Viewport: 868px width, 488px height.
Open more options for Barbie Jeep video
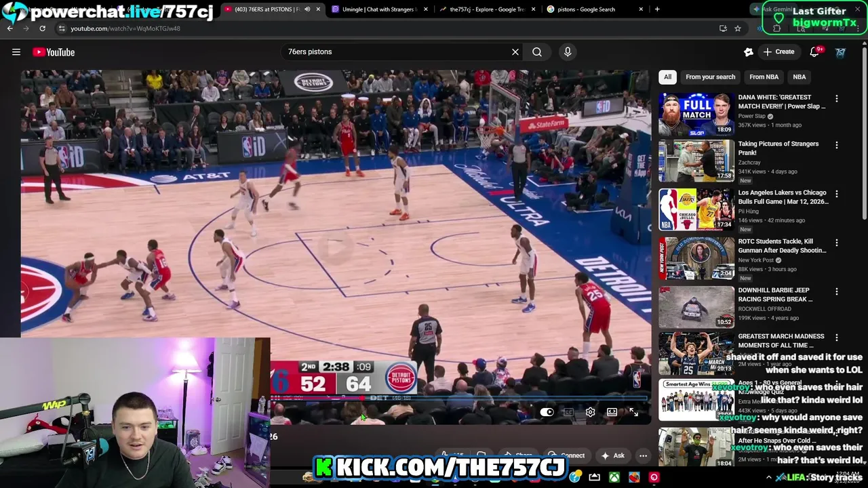[836, 291]
